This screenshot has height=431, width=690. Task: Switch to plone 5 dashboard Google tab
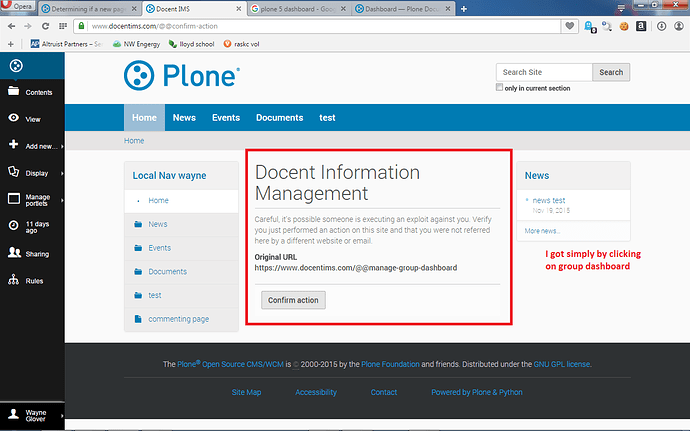pyautogui.click(x=299, y=9)
